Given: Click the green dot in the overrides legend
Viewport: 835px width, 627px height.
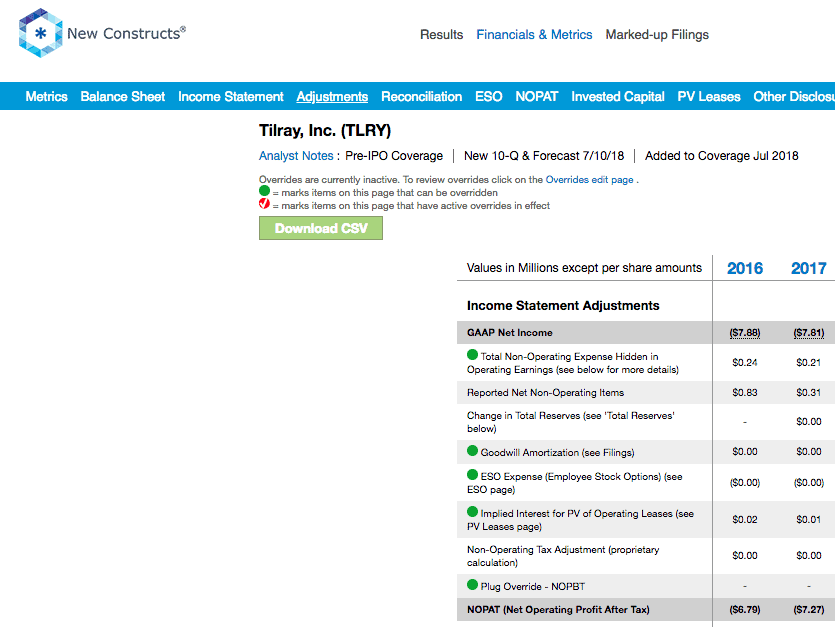Looking at the screenshot, I should coord(265,191).
